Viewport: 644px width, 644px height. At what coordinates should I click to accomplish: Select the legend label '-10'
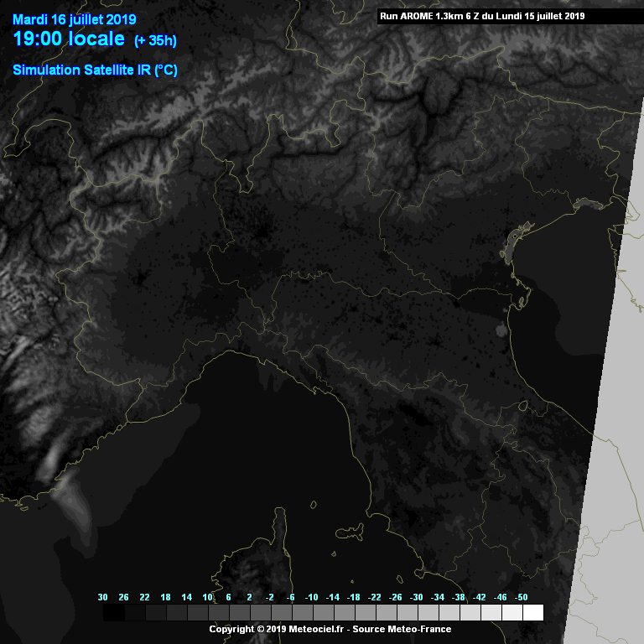click(x=311, y=597)
